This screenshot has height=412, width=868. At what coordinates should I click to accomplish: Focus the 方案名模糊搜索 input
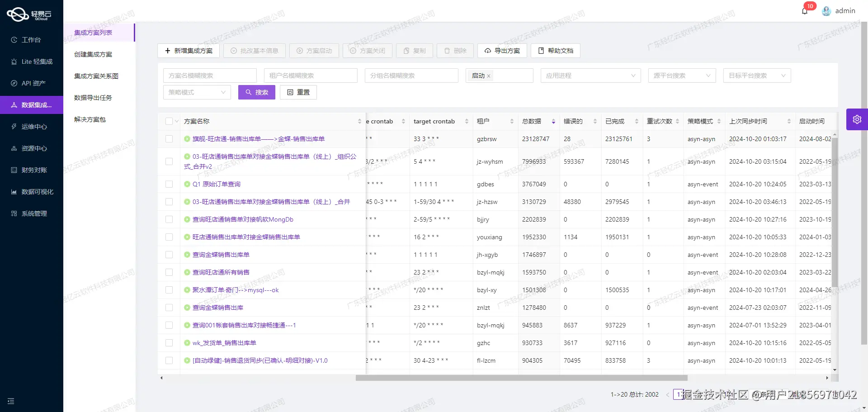tap(210, 76)
